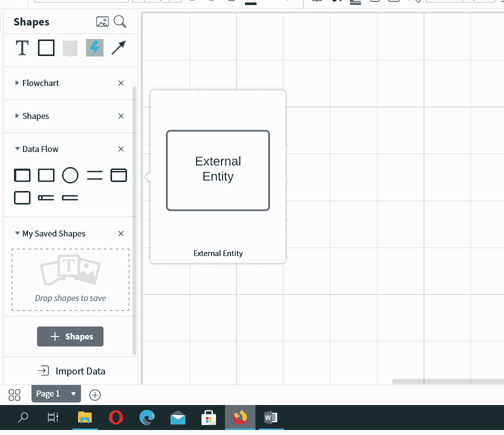This screenshot has width=504, height=435.
Task: Click the blank square block shape tool
Action: pos(46,48)
